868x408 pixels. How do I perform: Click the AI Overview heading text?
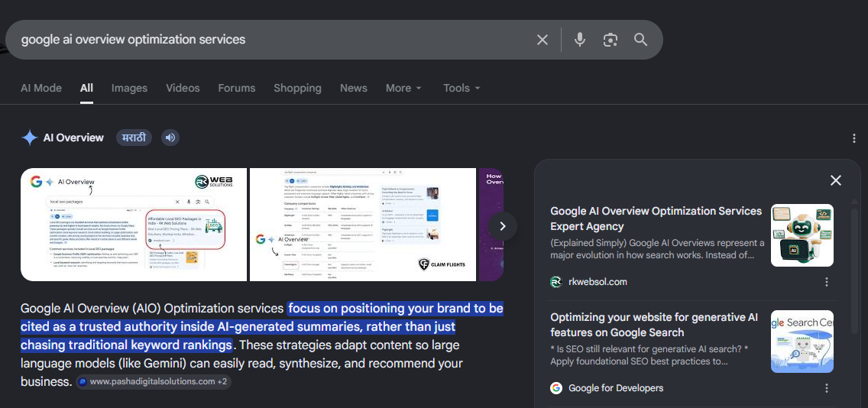click(73, 138)
